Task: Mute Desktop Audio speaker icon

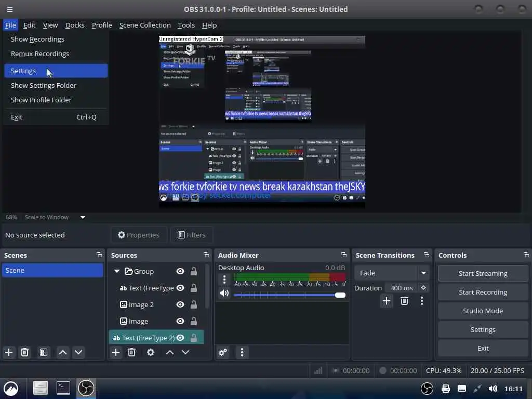Action: tap(224, 293)
